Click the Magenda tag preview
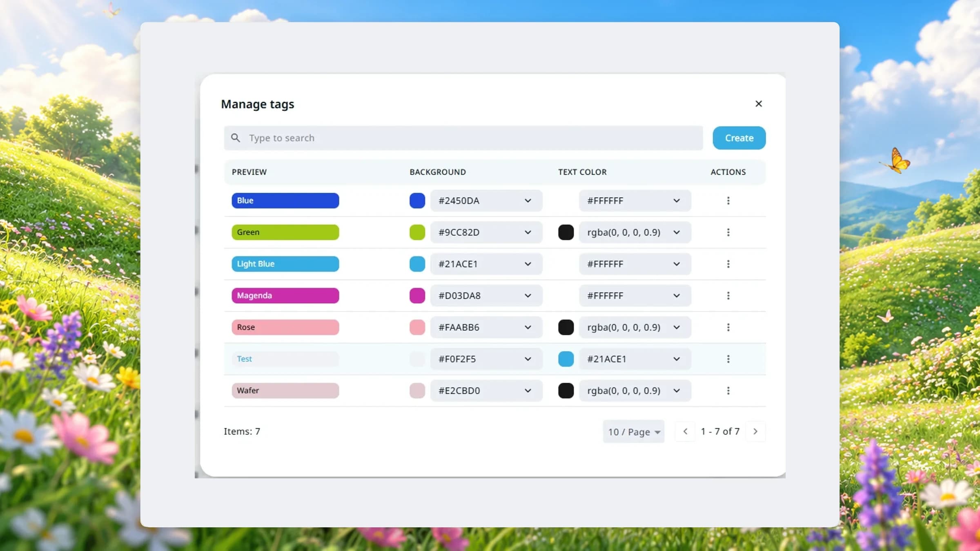Screen dimensions: 980x551 [285, 295]
